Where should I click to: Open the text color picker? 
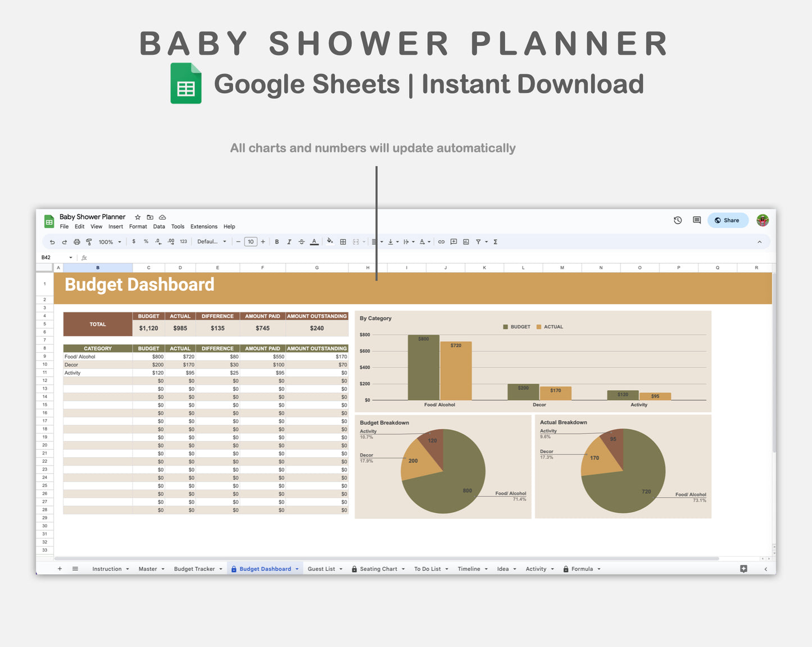[314, 242]
